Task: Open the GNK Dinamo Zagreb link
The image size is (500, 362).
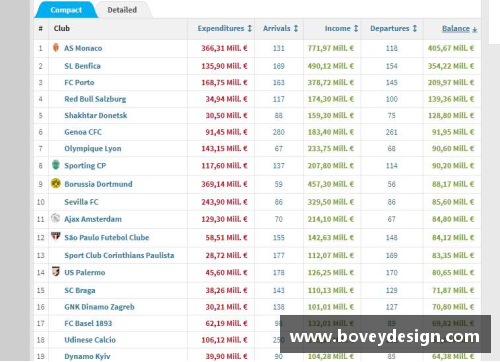Action: [99, 307]
